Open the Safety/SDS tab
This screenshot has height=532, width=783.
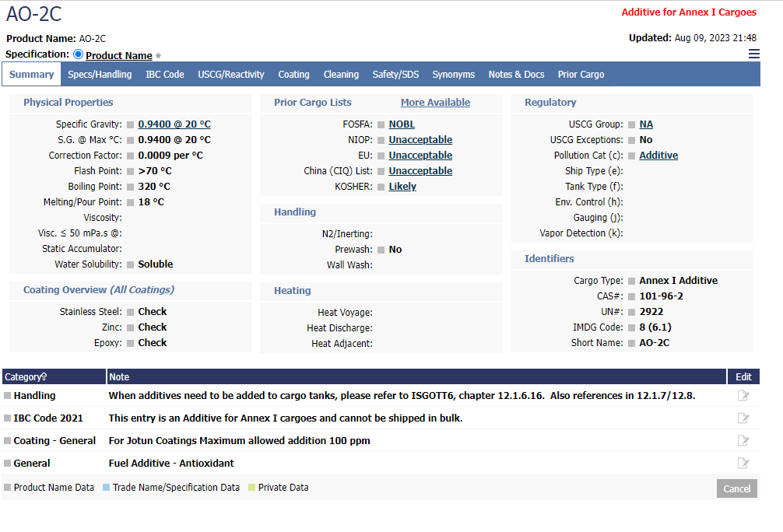tap(395, 75)
